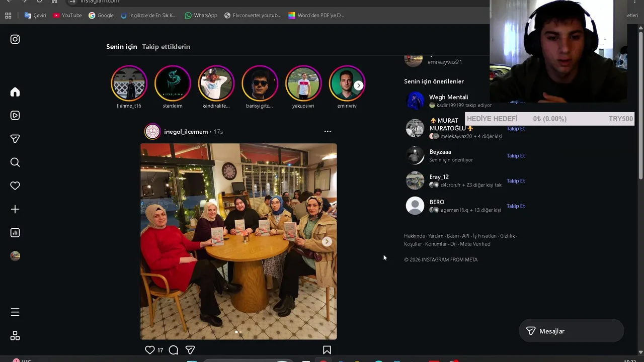644x362 pixels.
Task: Open comments on the post
Action: click(x=174, y=350)
